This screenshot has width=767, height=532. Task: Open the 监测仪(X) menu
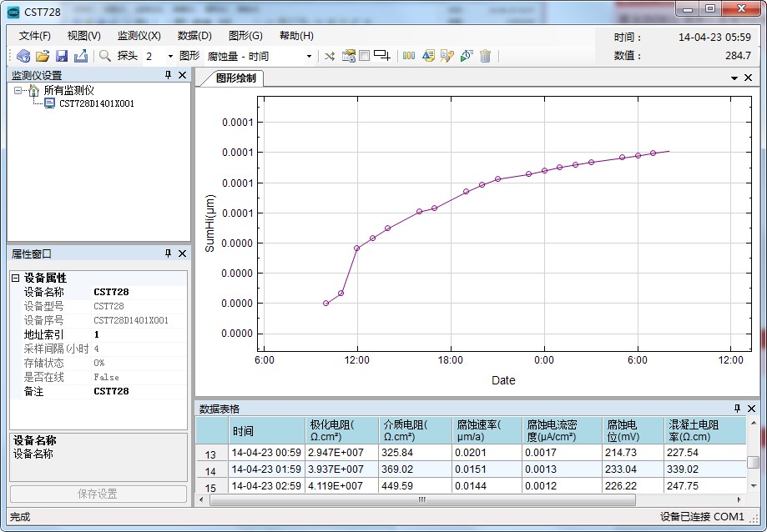pyautogui.click(x=139, y=36)
